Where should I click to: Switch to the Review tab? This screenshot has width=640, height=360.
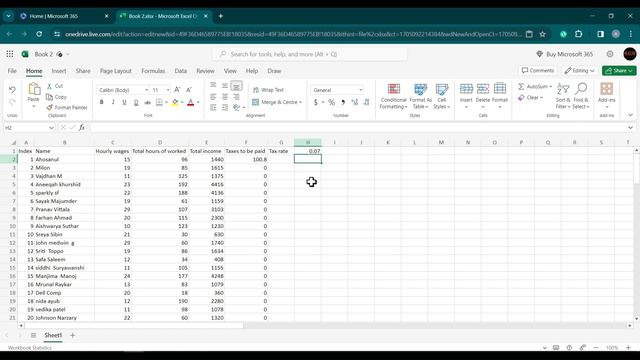(x=205, y=71)
